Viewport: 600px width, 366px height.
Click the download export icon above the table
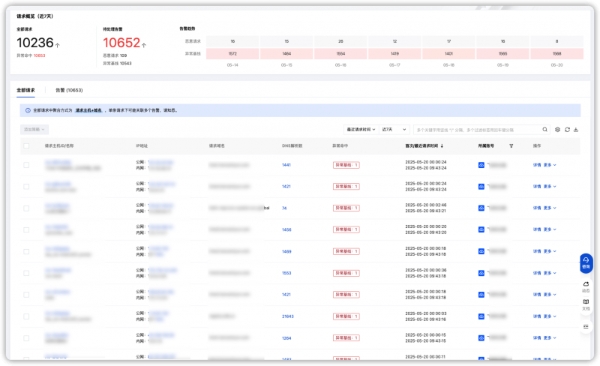[576, 129]
